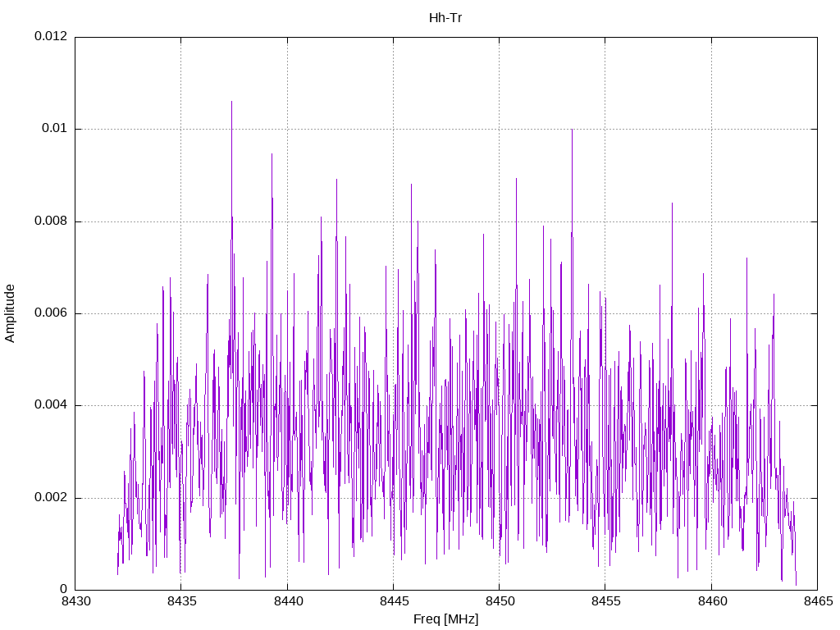Click the spectrum peak near 8458 MHz
This screenshot has height=630, width=840.
pos(673,204)
